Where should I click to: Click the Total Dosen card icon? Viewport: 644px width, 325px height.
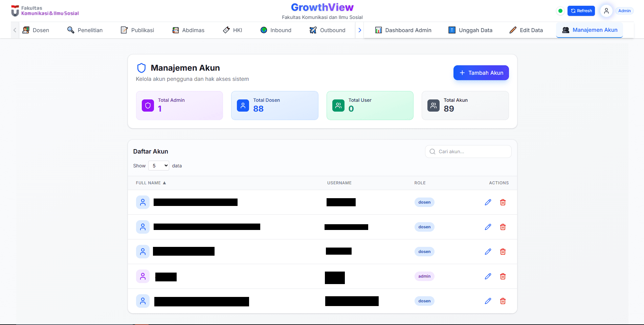coord(243,106)
